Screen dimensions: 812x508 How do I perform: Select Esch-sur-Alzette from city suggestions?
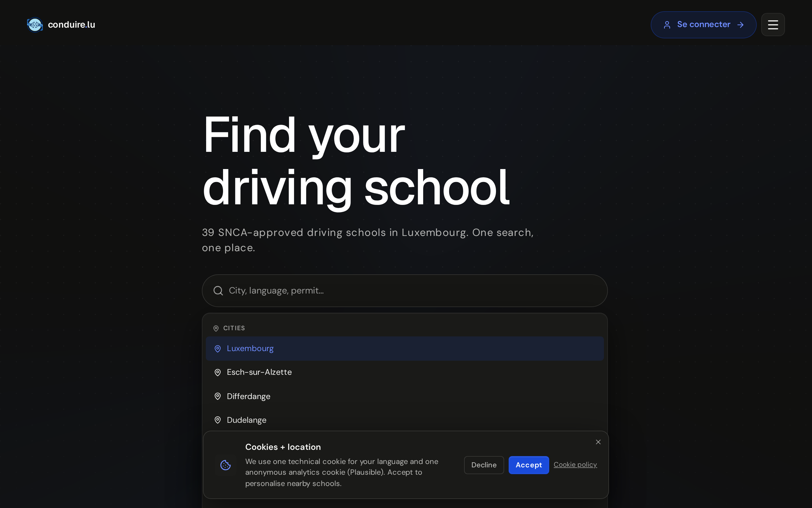pos(405,372)
